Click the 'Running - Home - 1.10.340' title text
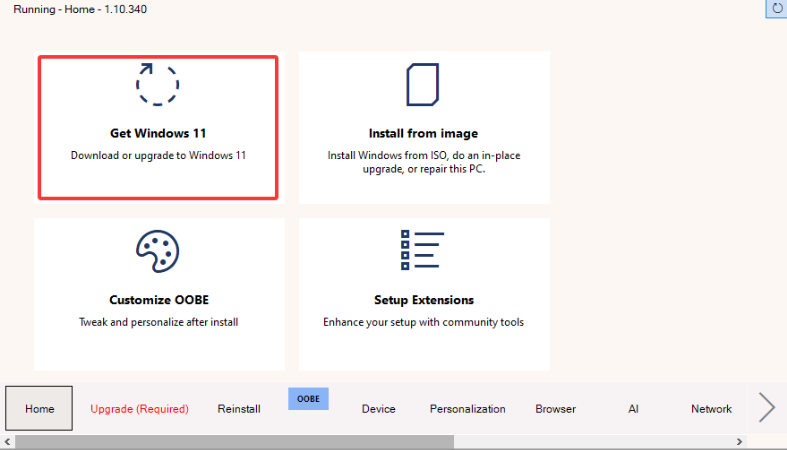787x450 pixels. click(x=80, y=9)
